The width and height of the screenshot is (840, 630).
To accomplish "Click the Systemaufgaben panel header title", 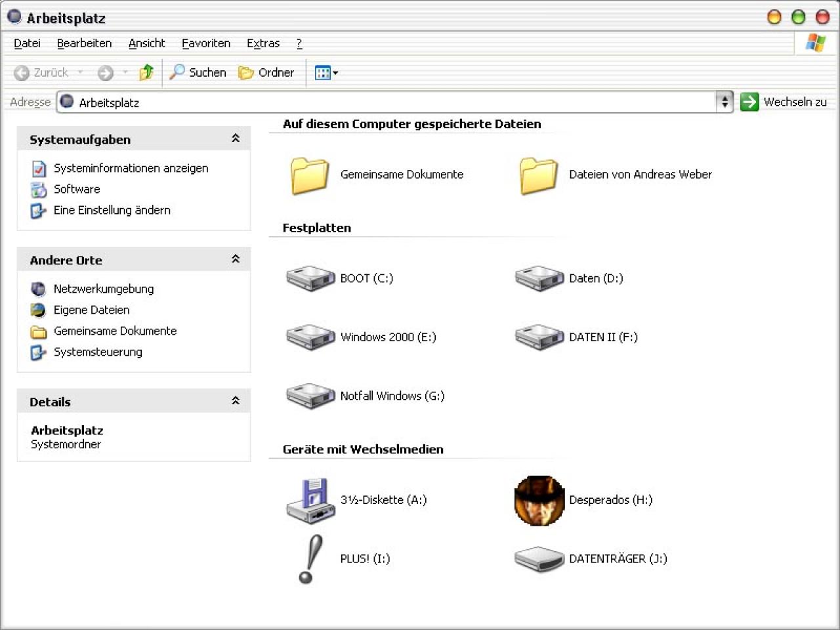I will pos(80,140).
